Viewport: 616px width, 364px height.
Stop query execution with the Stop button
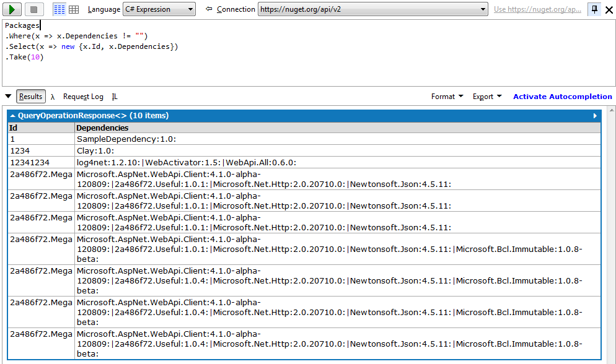[x=34, y=9]
